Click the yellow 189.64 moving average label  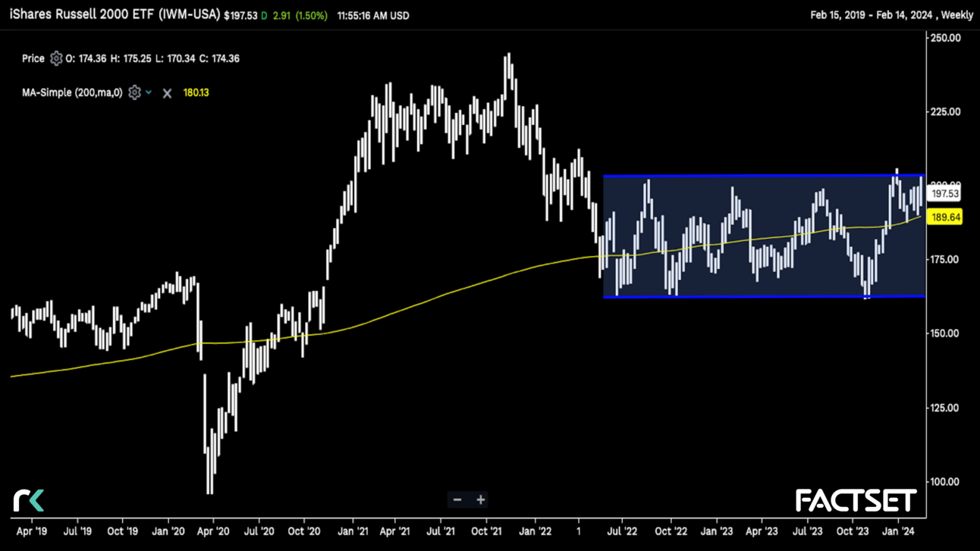[x=945, y=218]
